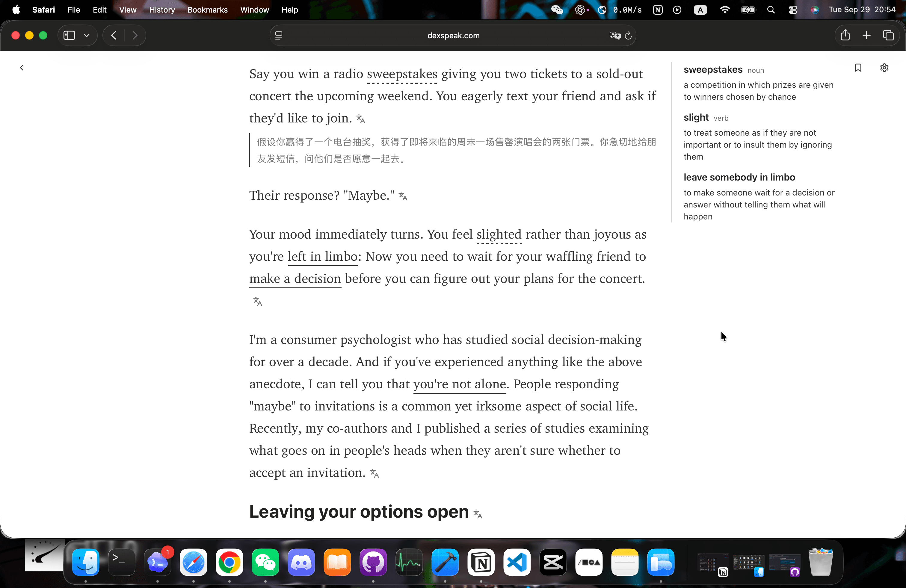Open the Books app from the Dock

pyautogui.click(x=337, y=562)
